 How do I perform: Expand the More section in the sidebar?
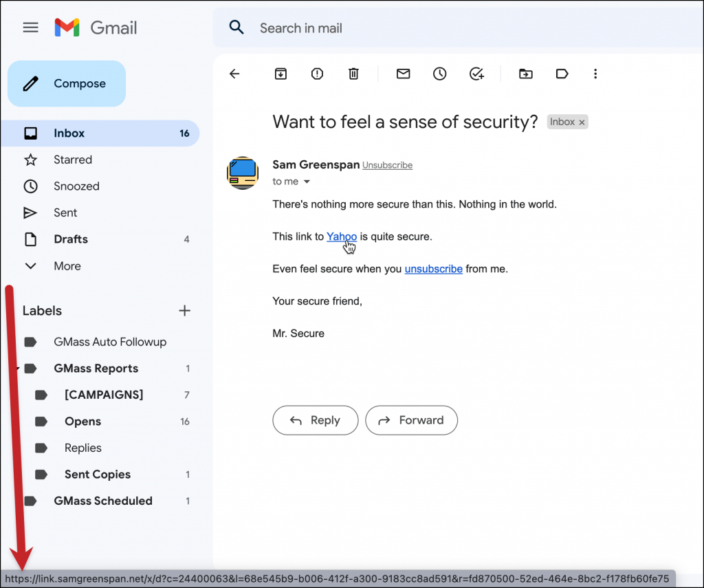pyautogui.click(x=67, y=266)
